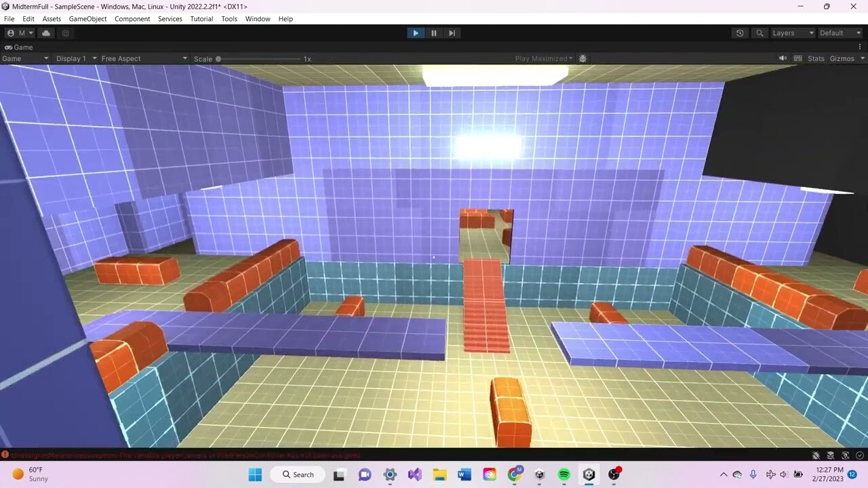Open the Layers dropdown
Viewport: 868px width, 488px height.
792,33
